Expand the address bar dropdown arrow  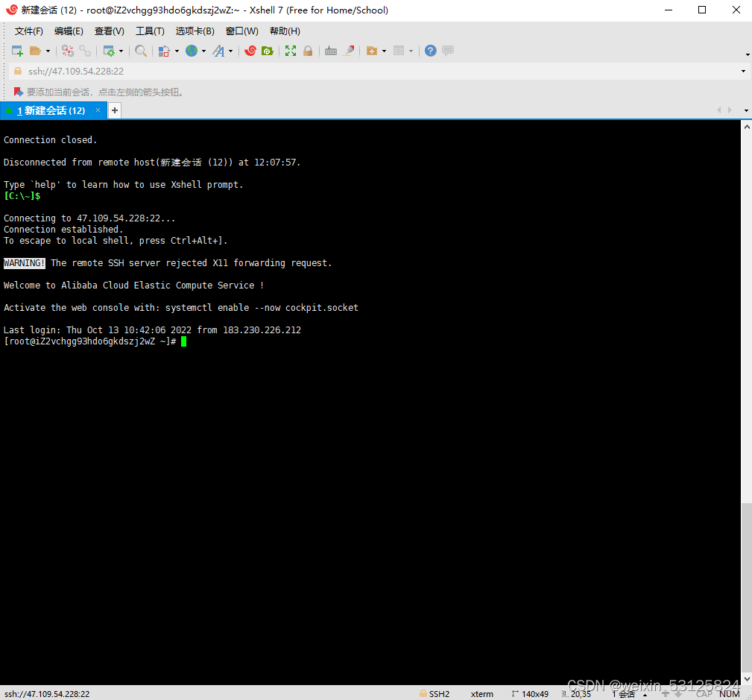pyautogui.click(x=743, y=71)
